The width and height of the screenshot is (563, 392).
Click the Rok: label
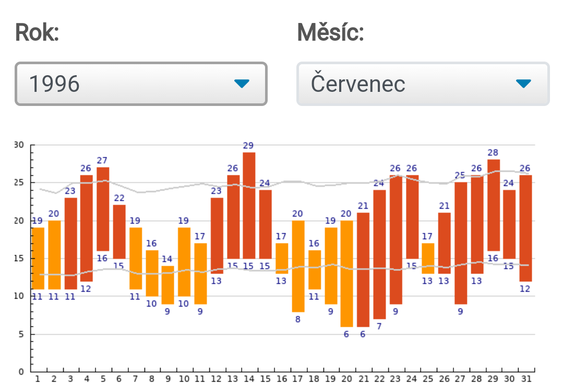[37, 33]
